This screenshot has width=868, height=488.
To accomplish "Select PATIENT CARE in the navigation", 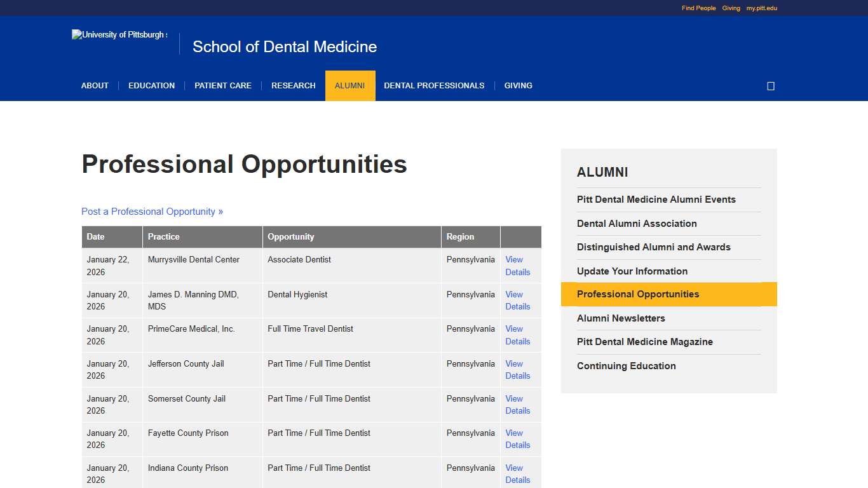I will pyautogui.click(x=223, y=85).
